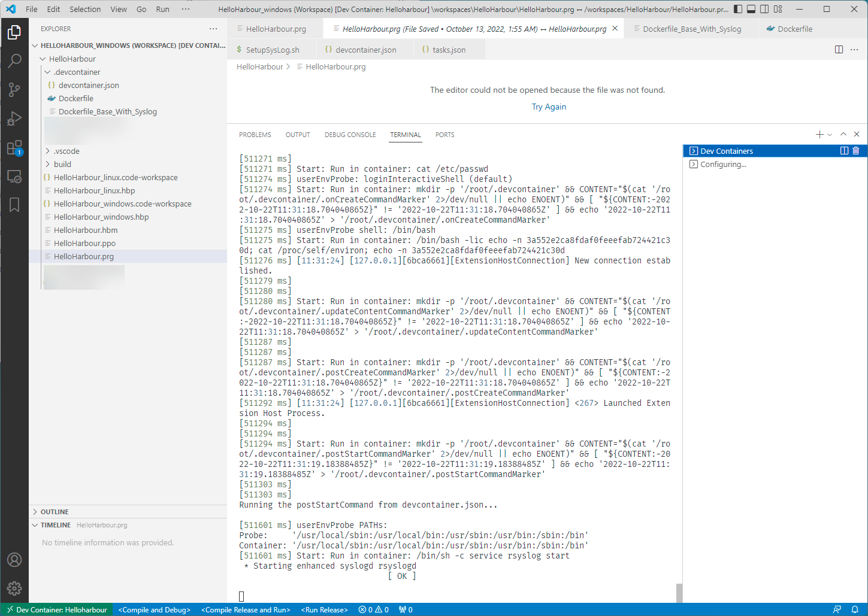Click the Try Again link
The height and width of the screenshot is (616, 868).
548,107
